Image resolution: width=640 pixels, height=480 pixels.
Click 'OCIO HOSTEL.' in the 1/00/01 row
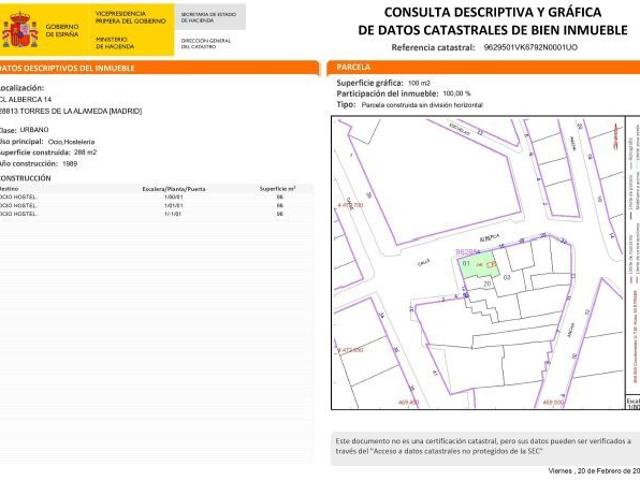(19, 197)
